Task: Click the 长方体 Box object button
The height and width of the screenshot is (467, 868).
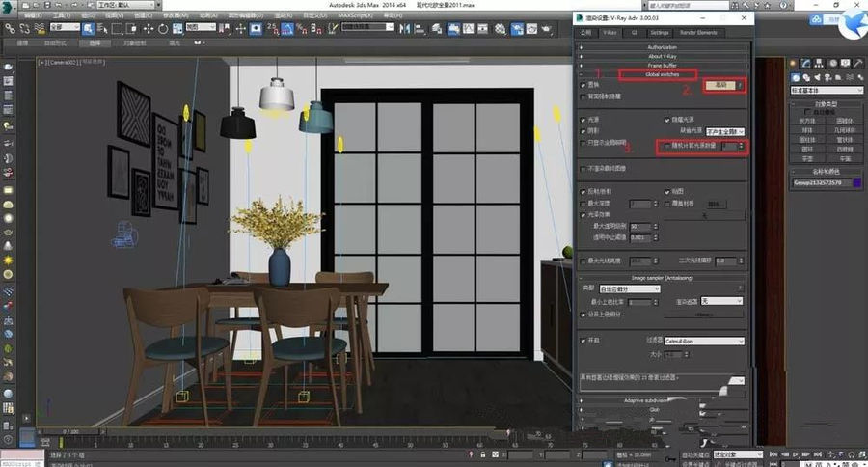Action: pyautogui.click(x=807, y=121)
